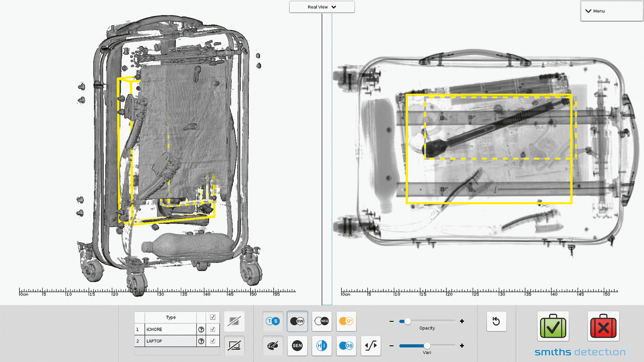The width and height of the screenshot is (644, 362).
Task: Clear the bag with the green checkmark suitcase
Action: tap(553, 326)
